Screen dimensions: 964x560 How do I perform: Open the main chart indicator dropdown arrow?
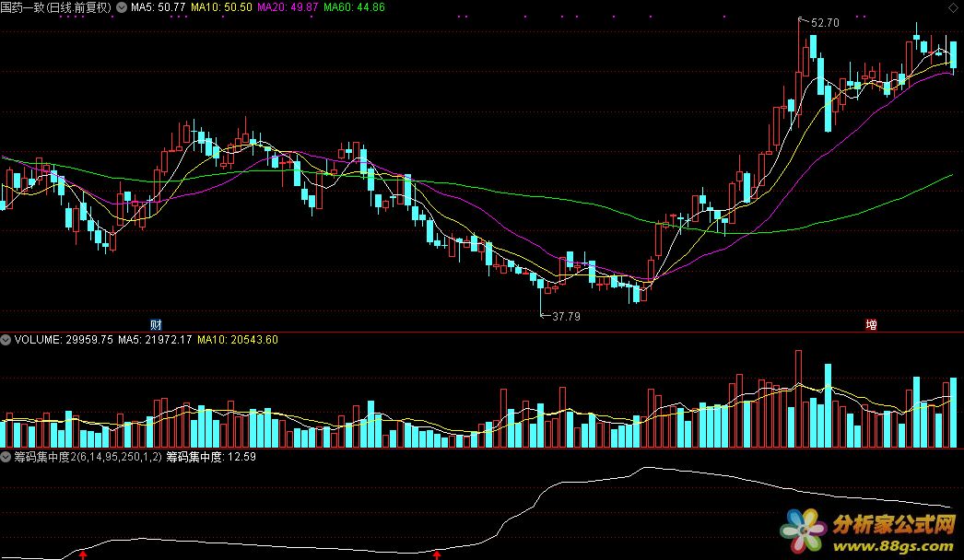click(122, 7)
